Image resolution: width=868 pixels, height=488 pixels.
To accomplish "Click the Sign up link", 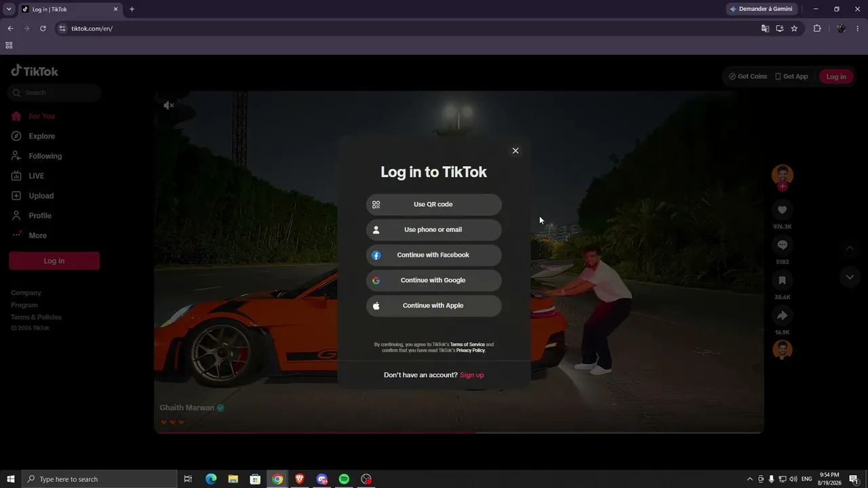I will pyautogui.click(x=472, y=375).
